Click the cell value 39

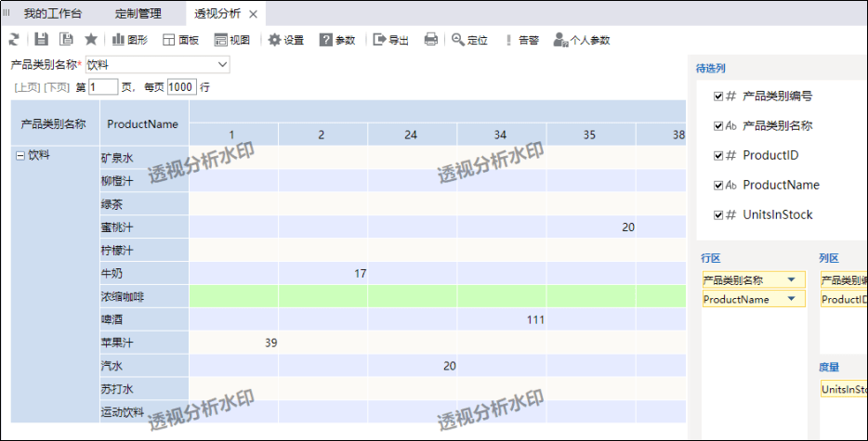(x=270, y=344)
